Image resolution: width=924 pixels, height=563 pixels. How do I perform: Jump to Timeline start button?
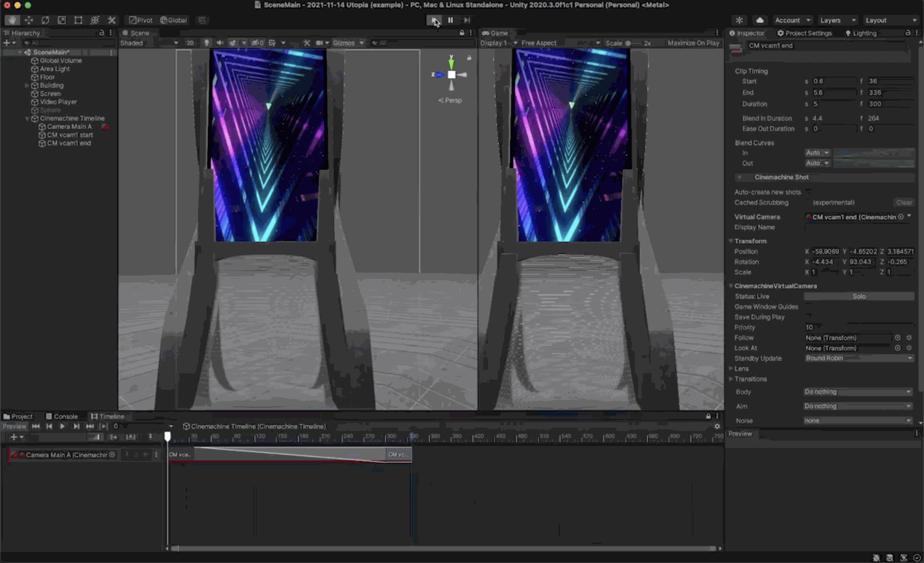click(36, 426)
